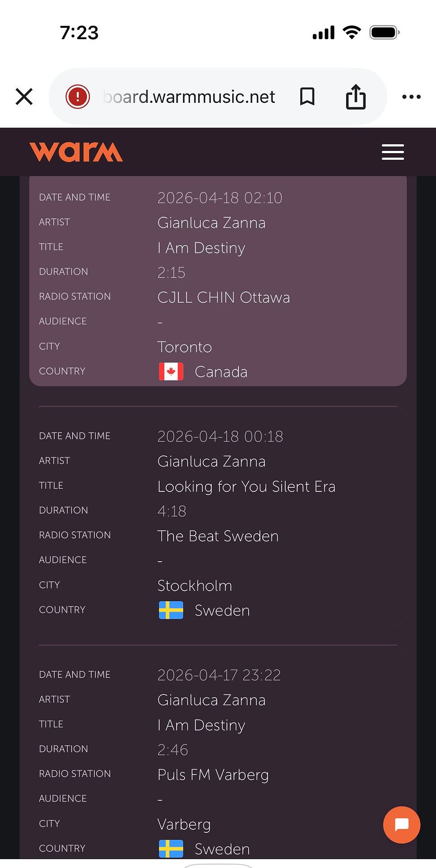436x868 pixels.
Task: Tap the red security warning icon
Action: tap(78, 97)
